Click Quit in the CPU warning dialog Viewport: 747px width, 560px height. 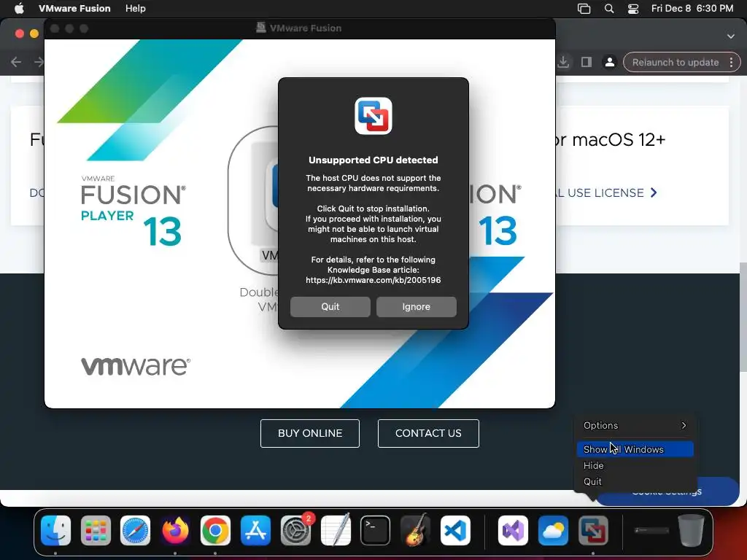330,307
